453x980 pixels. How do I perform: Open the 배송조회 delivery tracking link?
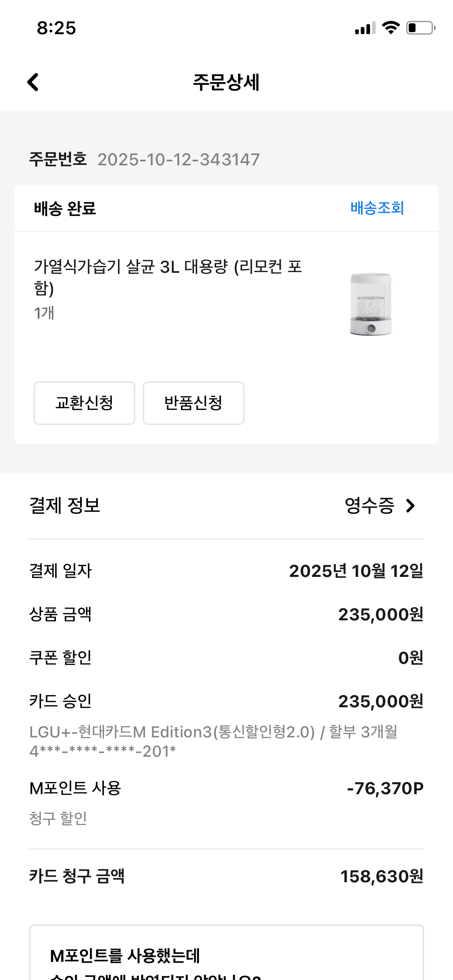tap(377, 208)
